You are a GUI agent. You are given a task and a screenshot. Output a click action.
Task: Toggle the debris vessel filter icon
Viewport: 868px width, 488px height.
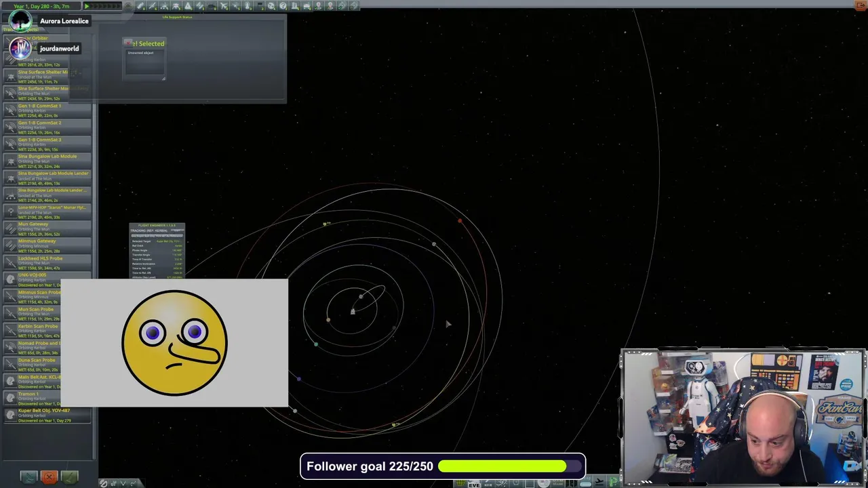click(x=140, y=6)
